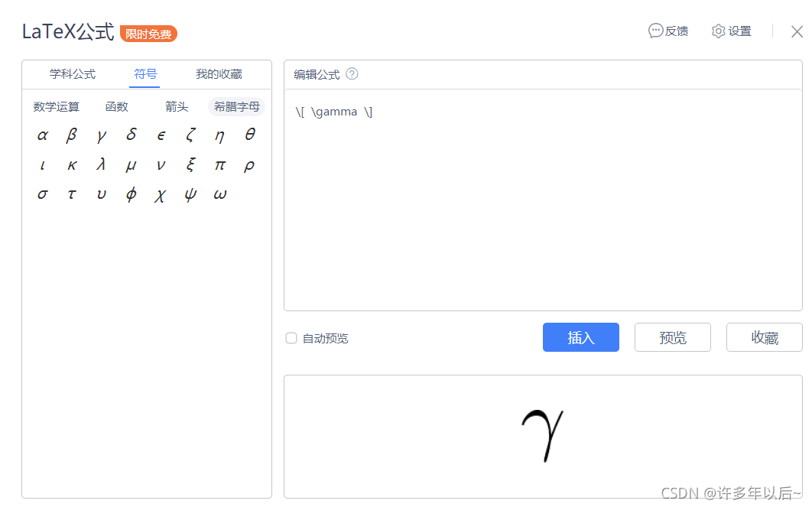The height and width of the screenshot is (507, 812).
Task: Click the 预览 button
Action: pos(673,337)
